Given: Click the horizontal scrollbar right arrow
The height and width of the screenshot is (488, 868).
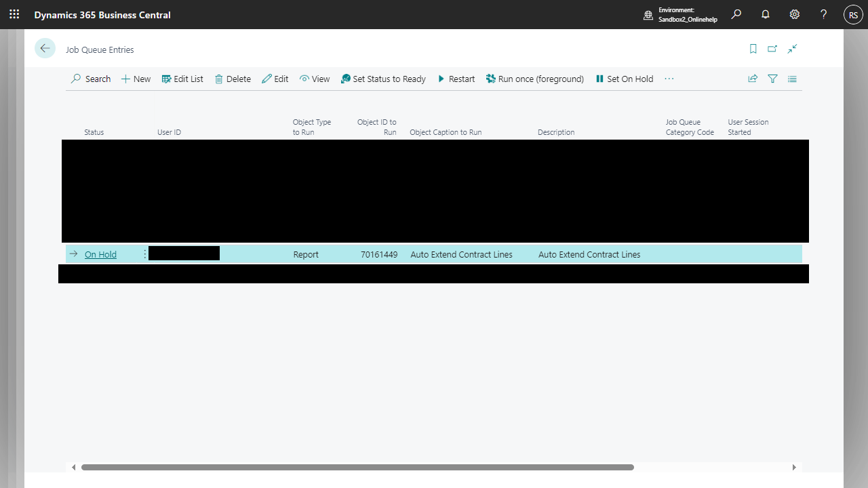Looking at the screenshot, I should coord(794,467).
